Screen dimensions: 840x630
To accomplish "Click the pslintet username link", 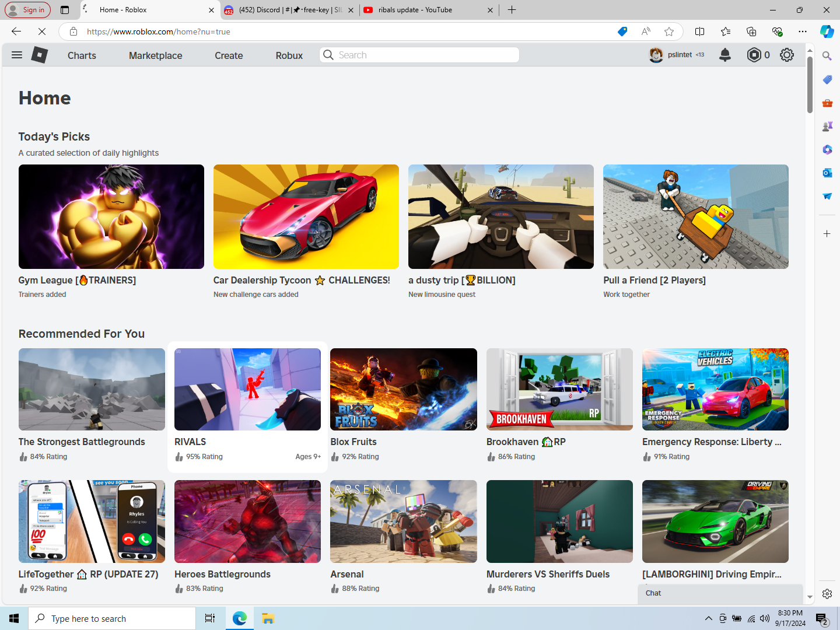I will tap(680, 55).
